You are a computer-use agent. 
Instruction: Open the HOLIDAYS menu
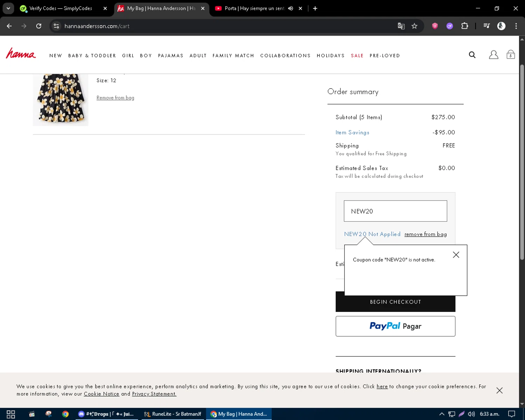(331, 56)
